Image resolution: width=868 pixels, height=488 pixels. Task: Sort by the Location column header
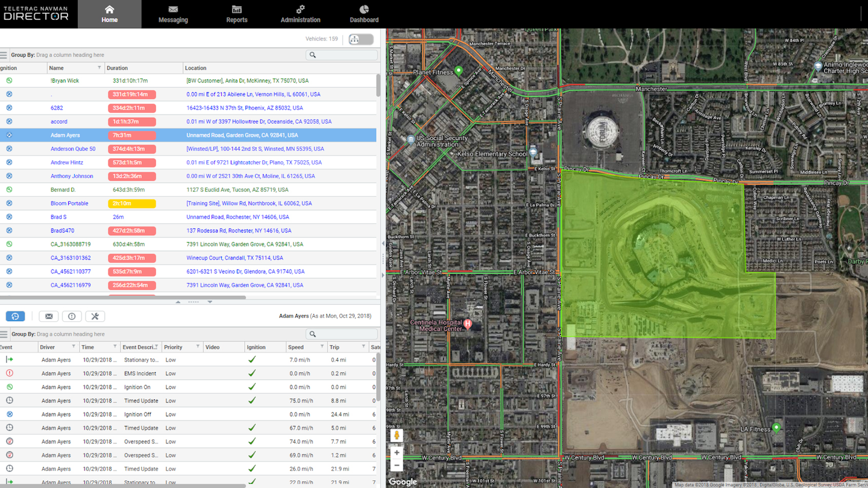point(195,68)
